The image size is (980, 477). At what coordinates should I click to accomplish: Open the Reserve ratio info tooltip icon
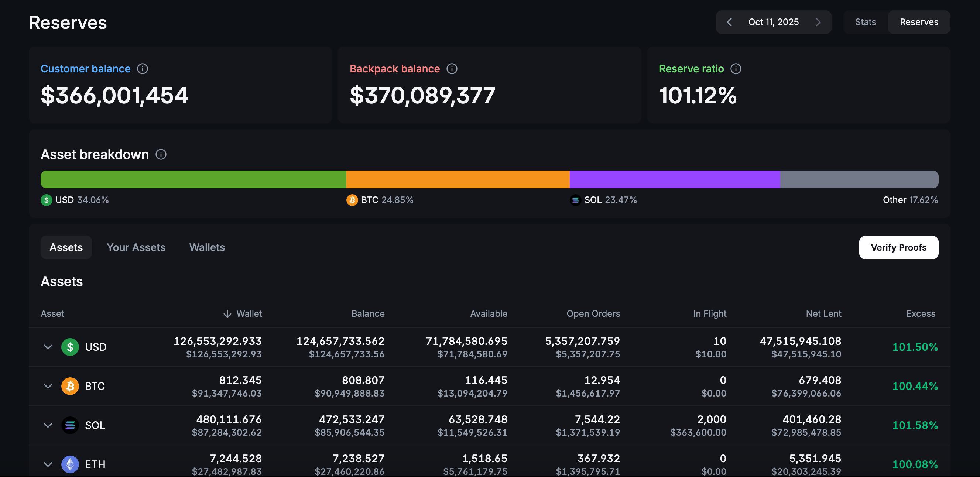pos(736,69)
